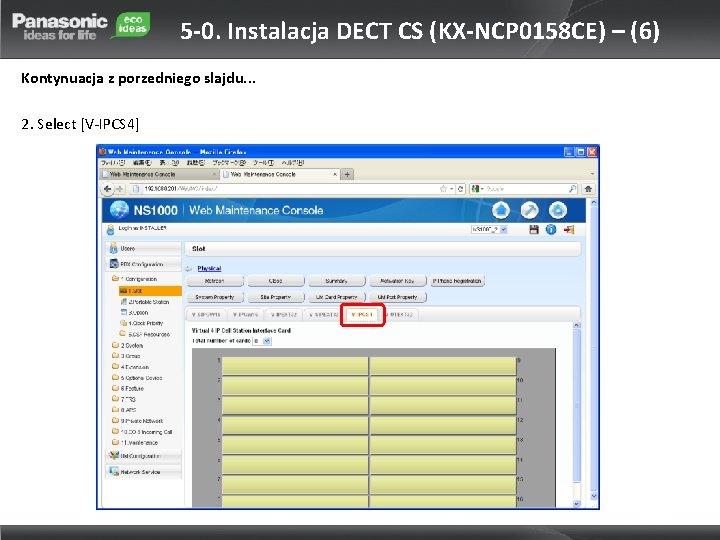This screenshot has height=540, width=720.
Task: Click the UM Configuration sidebar icon
Action: click(114, 456)
